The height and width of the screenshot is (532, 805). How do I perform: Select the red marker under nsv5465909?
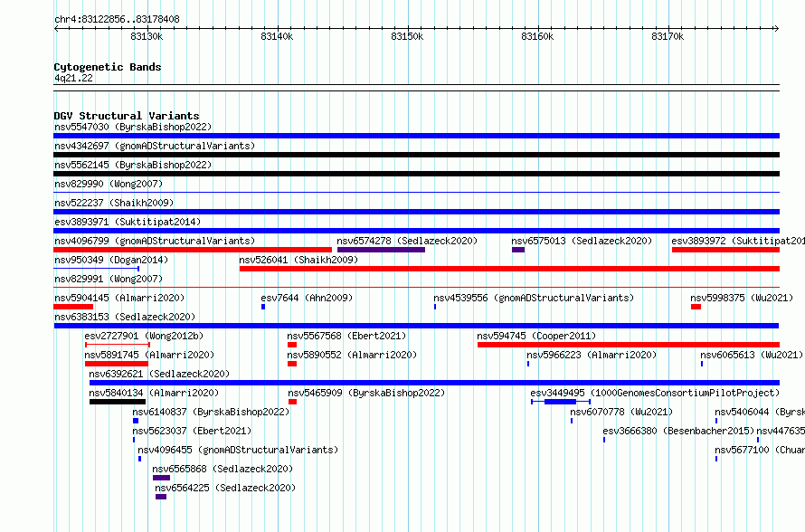click(293, 402)
